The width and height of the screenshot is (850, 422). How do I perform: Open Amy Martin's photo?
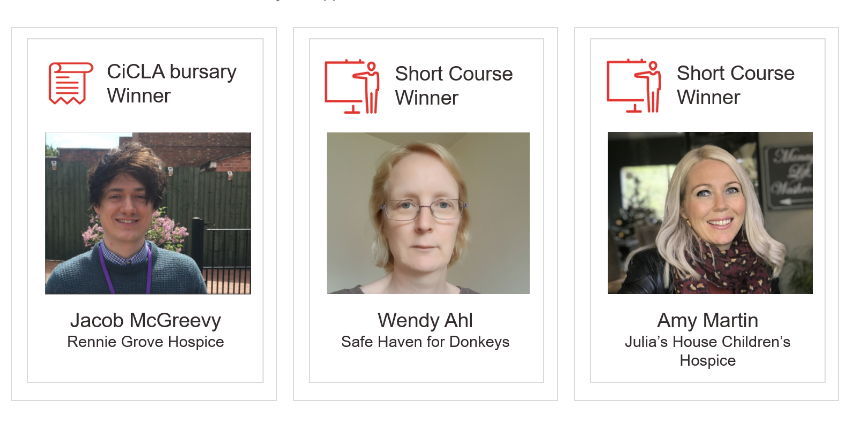(710, 213)
